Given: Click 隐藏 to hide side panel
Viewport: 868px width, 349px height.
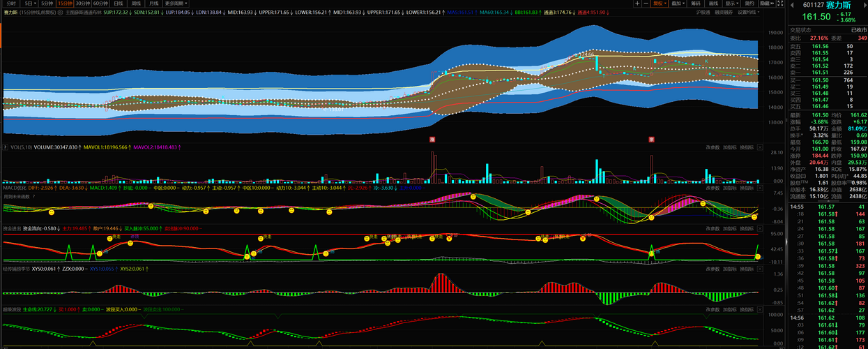Looking at the screenshot, I should tap(767, 3).
